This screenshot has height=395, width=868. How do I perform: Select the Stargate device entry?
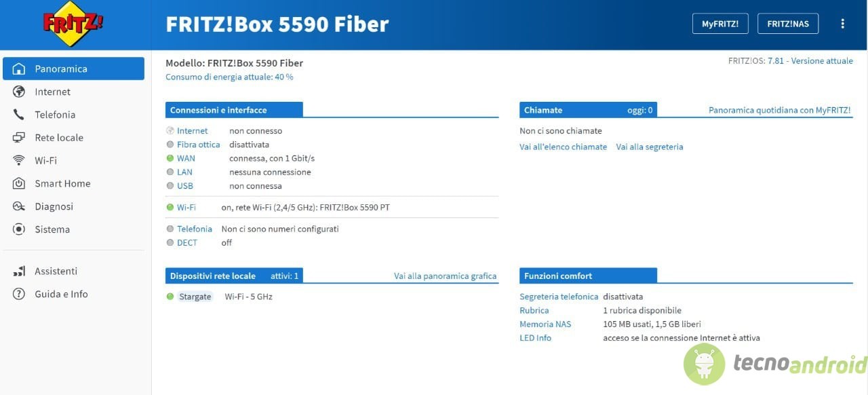[x=195, y=297]
